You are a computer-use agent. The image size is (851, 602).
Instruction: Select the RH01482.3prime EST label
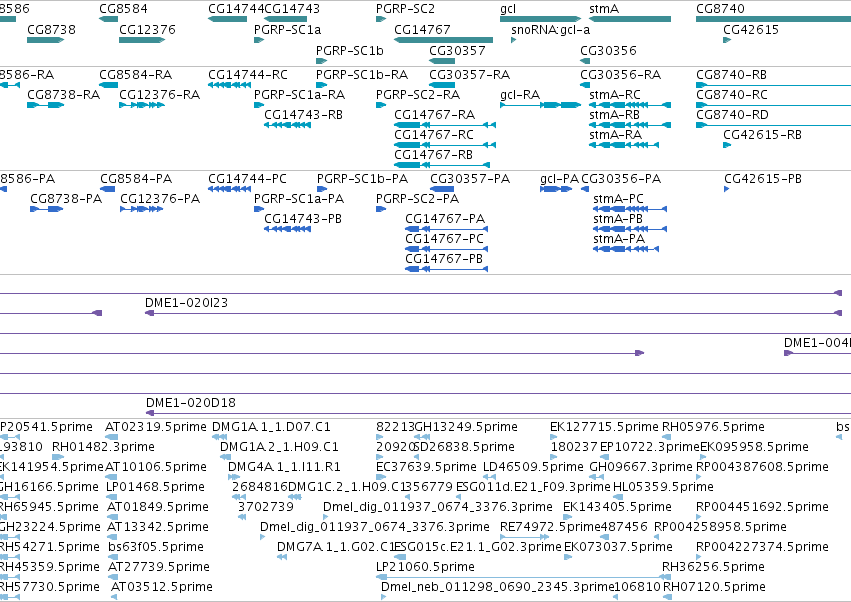click(x=103, y=447)
